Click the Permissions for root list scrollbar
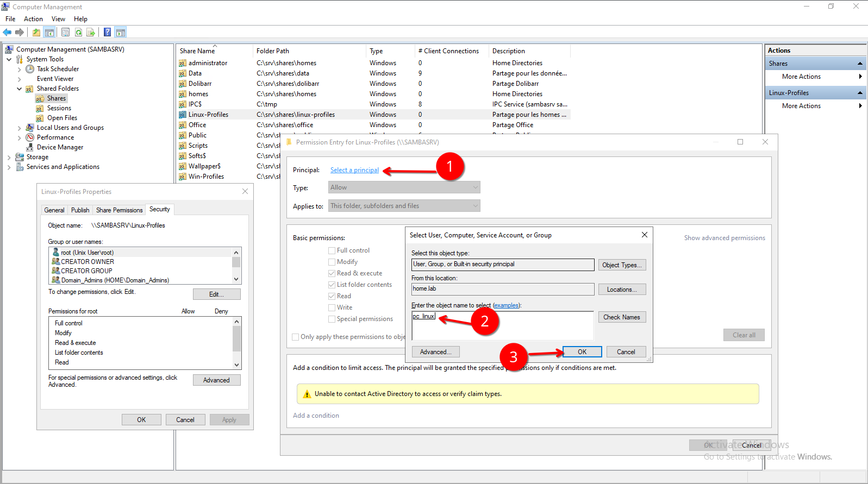 pyautogui.click(x=236, y=343)
